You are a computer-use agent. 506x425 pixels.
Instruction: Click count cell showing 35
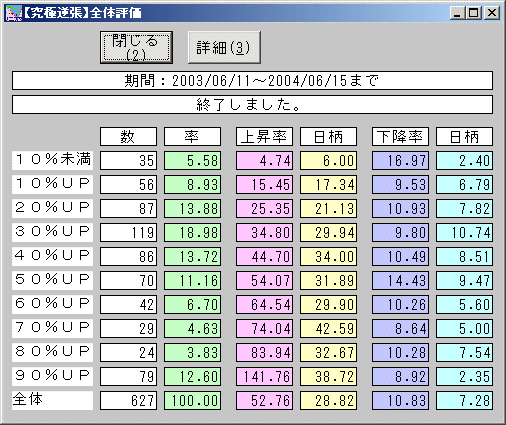128,160
